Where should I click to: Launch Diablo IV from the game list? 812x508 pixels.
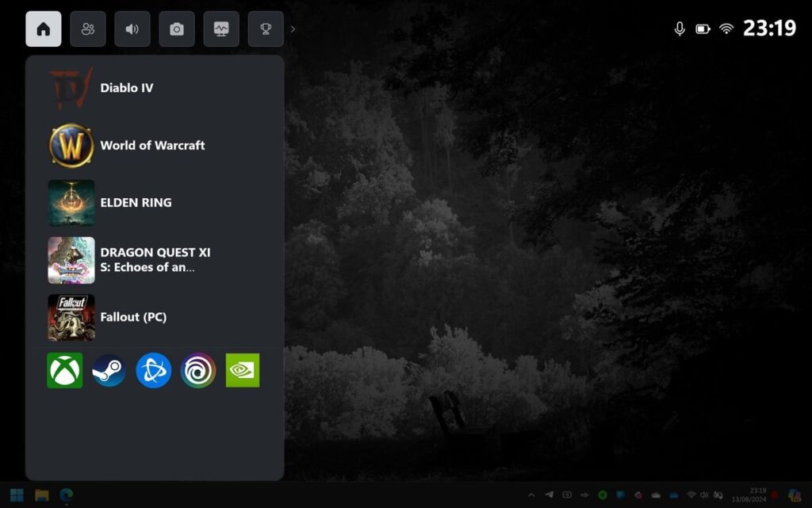point(155,88)
